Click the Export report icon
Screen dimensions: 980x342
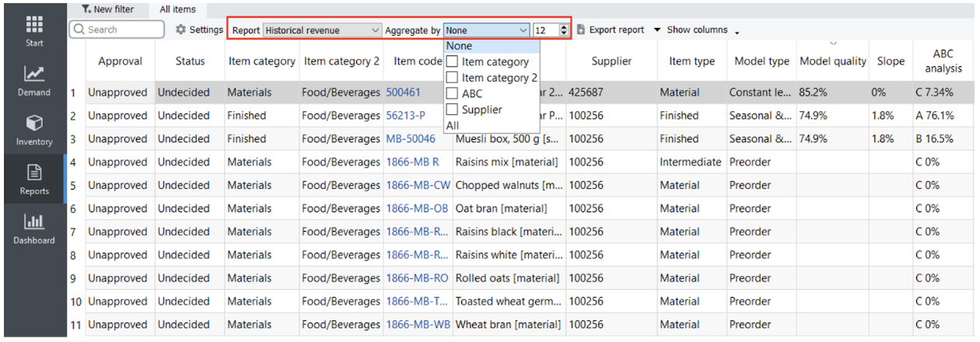coord(581,30)
